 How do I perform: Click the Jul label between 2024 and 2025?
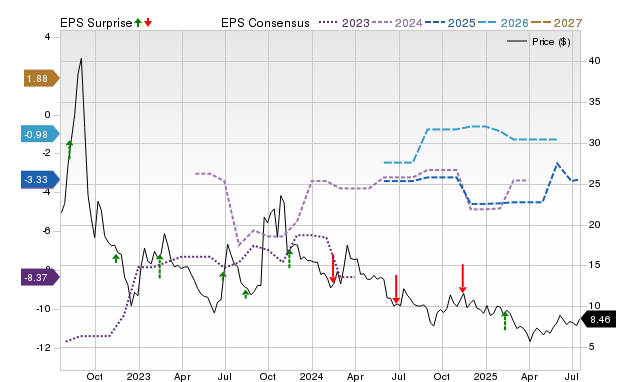(398, 376)
